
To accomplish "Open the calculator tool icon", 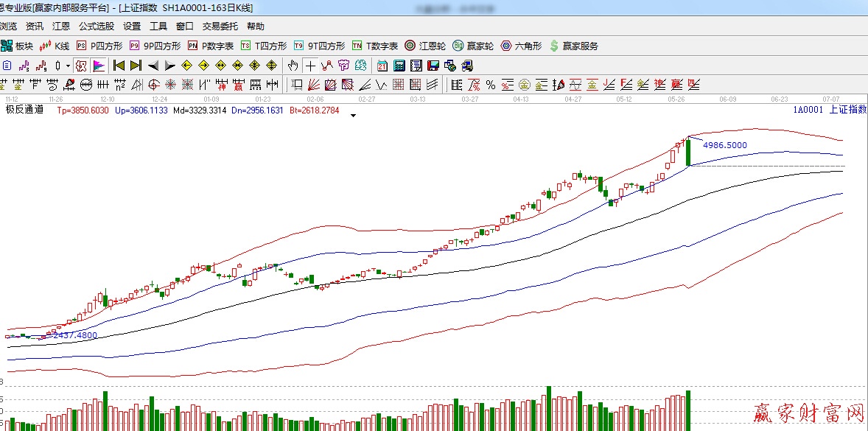I will tap(399, 66).
